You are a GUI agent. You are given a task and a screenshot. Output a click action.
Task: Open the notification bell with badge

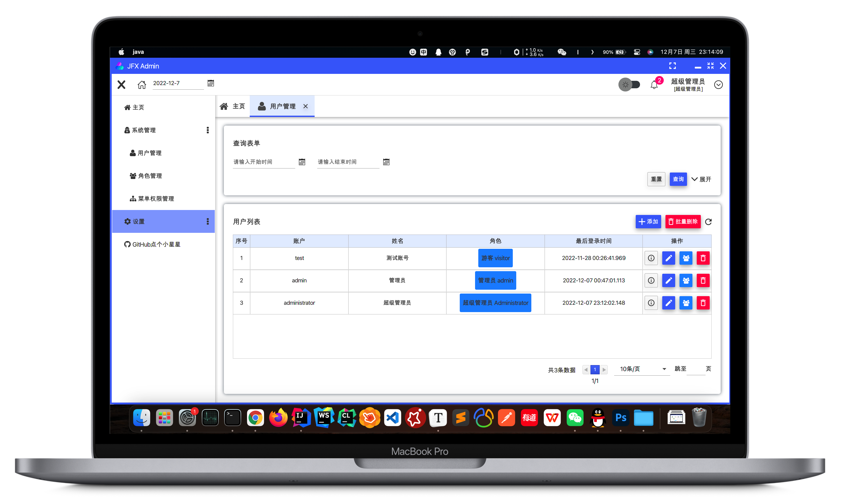(x=654, y=85)
